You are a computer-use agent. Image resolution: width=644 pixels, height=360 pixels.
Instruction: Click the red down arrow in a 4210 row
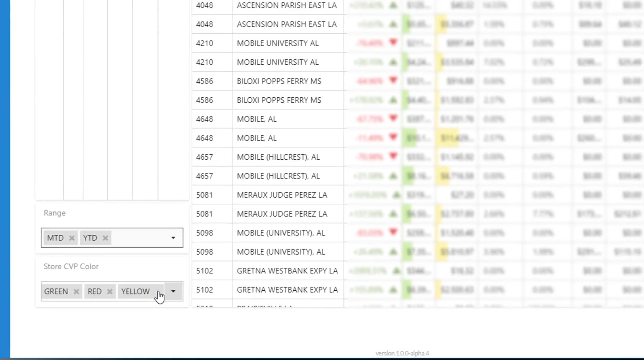(x=393, y=43)
